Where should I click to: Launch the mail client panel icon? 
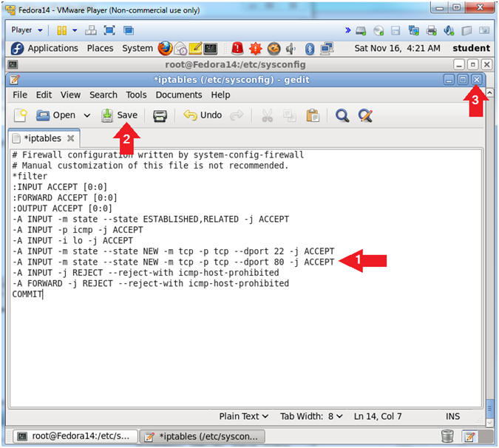pos(181,49)
